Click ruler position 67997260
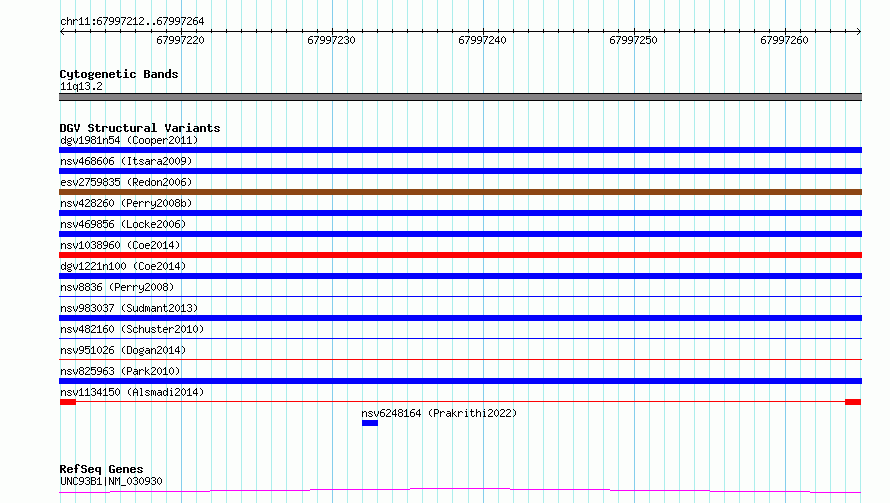Viewport: 890px width, 503px height. coord(784,40)
